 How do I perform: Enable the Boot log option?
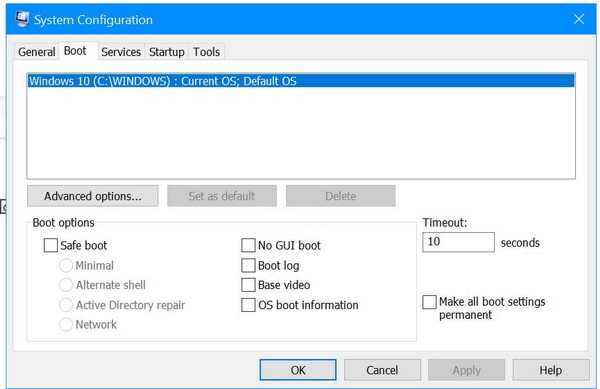pyautogui.click(x=248, y=265)
